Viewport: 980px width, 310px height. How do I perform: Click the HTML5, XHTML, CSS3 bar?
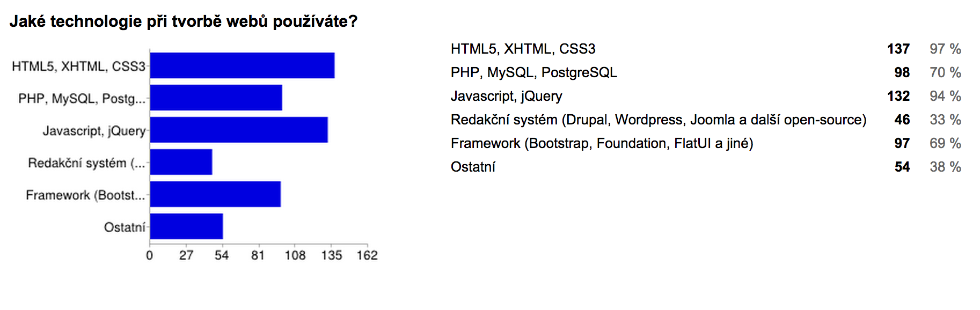(x=242, y=65)
